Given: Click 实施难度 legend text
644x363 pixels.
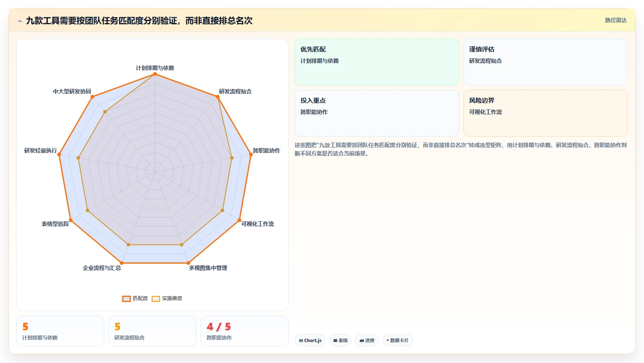Looking at the screenshot, I should pyautogui.click(x=172, y=298).
